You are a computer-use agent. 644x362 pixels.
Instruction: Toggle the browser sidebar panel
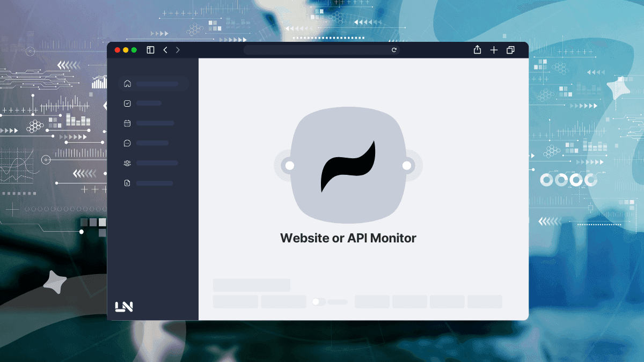tap(151, 50)
